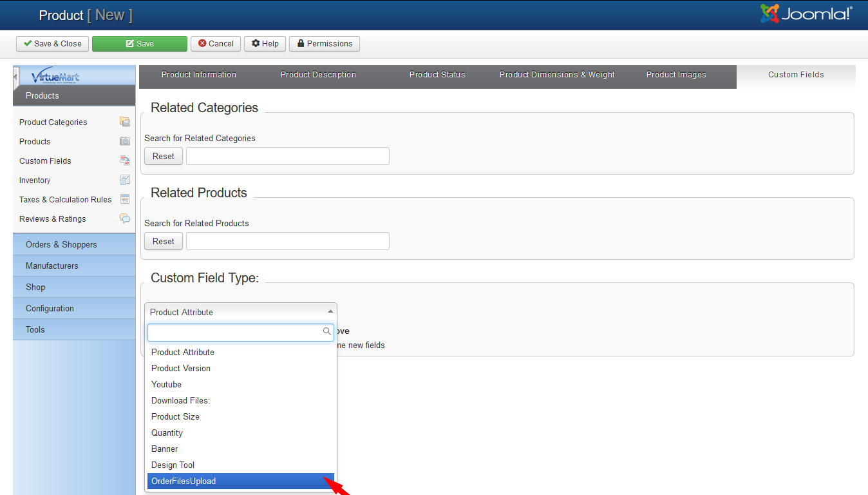Click the Reviews & Ratings speech bubble icon
This screenshot has height=495, width=868.
point(125,218)
